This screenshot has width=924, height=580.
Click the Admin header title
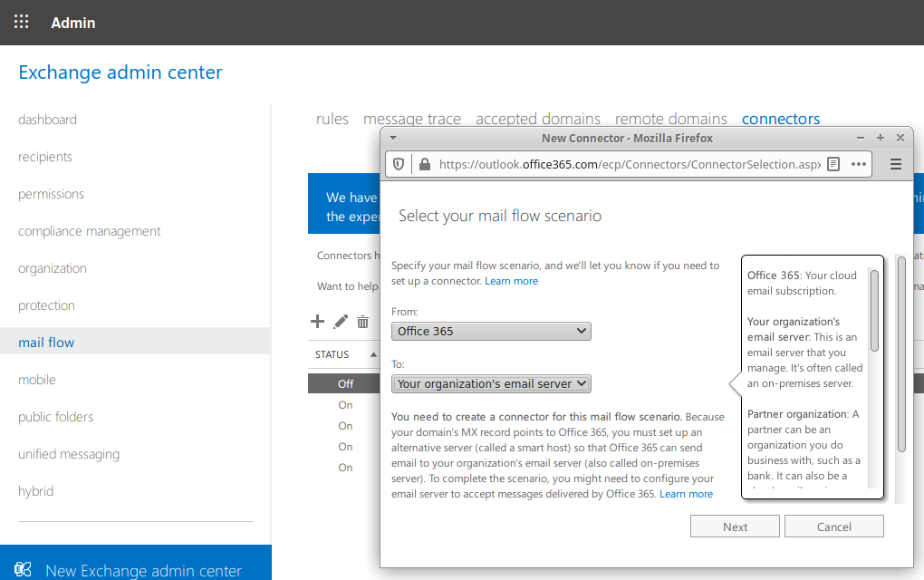tap(73, 23)
